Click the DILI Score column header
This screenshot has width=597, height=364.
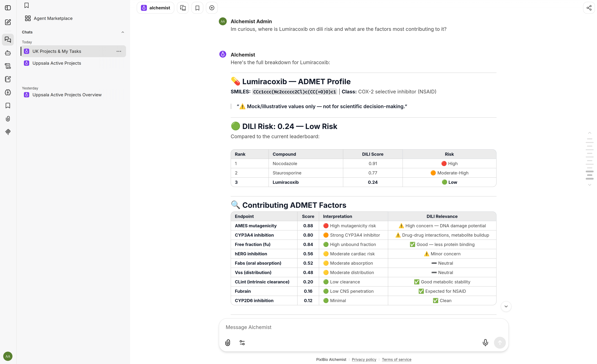coord(373,154)
